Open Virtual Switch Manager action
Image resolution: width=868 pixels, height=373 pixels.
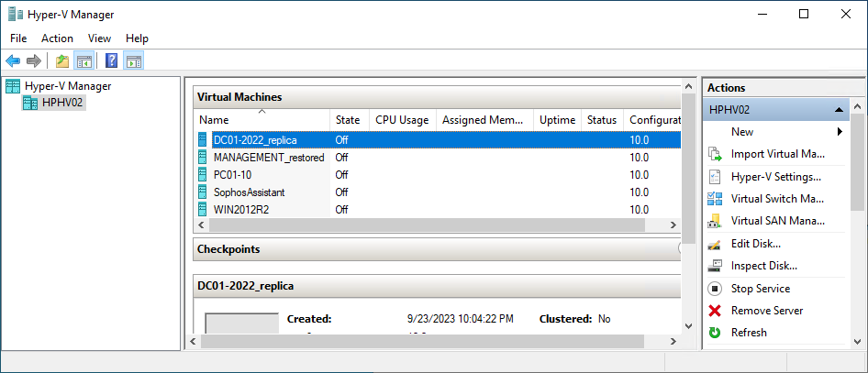coord(776,199)
